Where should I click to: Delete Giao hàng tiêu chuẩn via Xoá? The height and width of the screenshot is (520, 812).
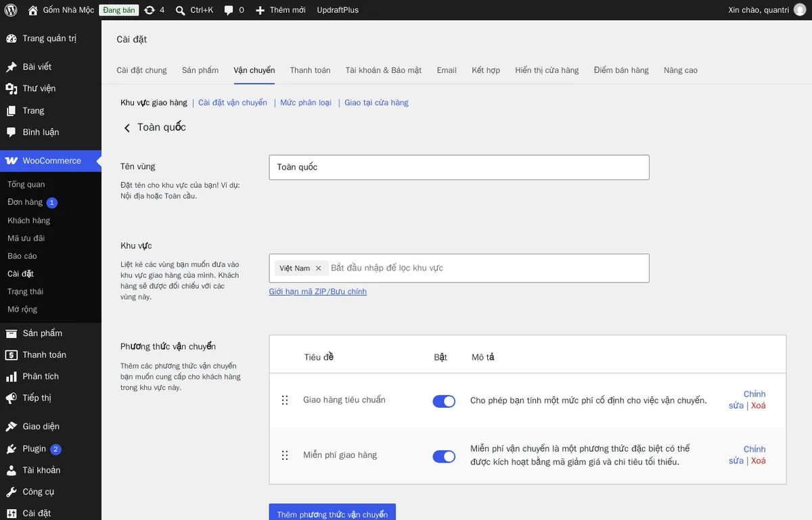pyautogui.click(x=758, y=406)
